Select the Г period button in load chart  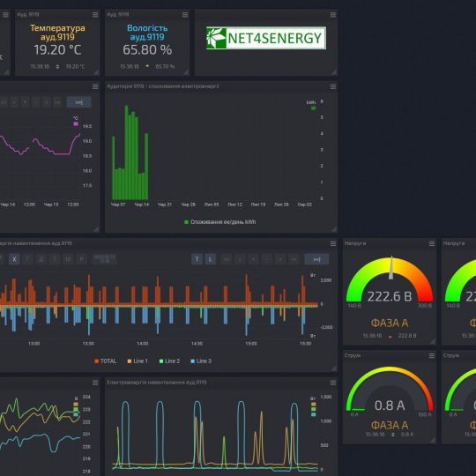27,259
